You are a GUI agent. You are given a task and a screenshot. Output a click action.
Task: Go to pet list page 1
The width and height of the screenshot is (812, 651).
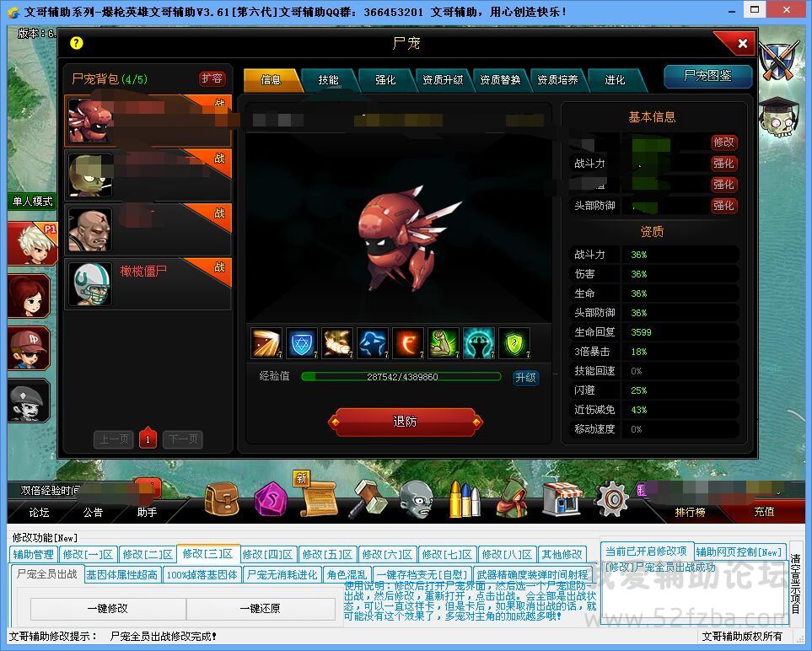point(148,439)
